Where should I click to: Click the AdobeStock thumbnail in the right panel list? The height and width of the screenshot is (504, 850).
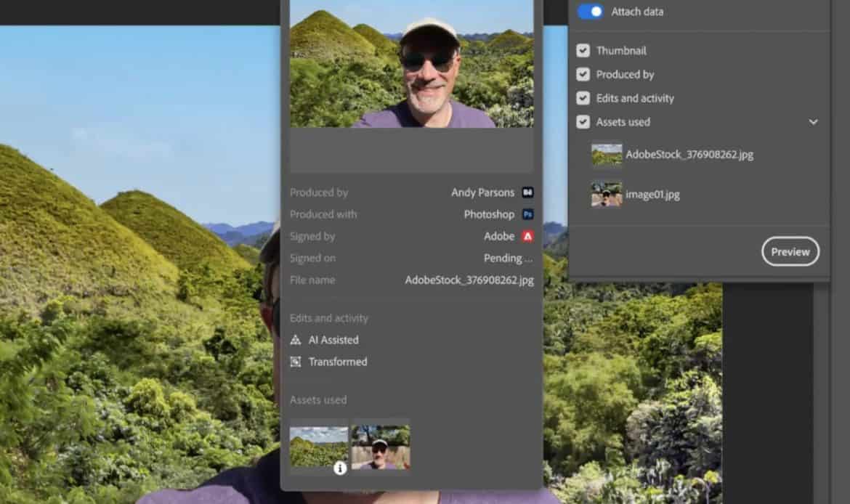click(x=607, y=154)
